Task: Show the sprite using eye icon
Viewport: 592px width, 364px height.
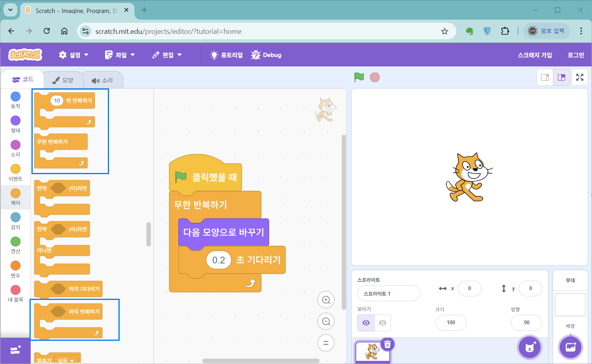Action: 366,323
